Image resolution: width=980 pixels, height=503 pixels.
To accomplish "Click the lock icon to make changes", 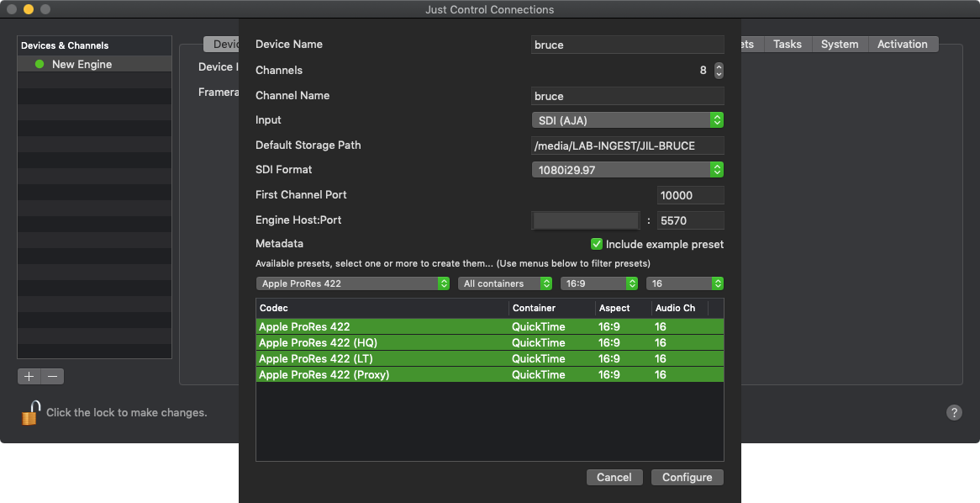I will pyautogui.click(x=30, y=413).
